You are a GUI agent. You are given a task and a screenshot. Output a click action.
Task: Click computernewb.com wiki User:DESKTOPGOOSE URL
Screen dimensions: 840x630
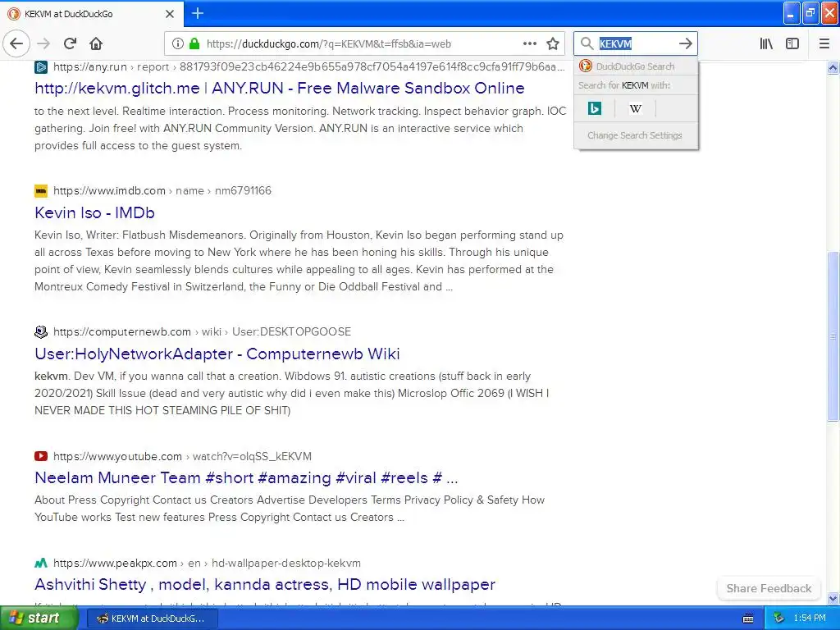coord(202,331)
